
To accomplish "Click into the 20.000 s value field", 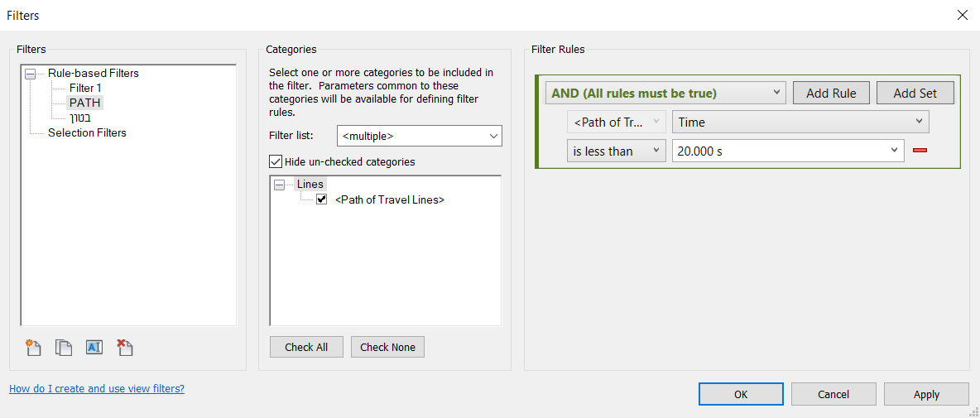I will 788,151.
